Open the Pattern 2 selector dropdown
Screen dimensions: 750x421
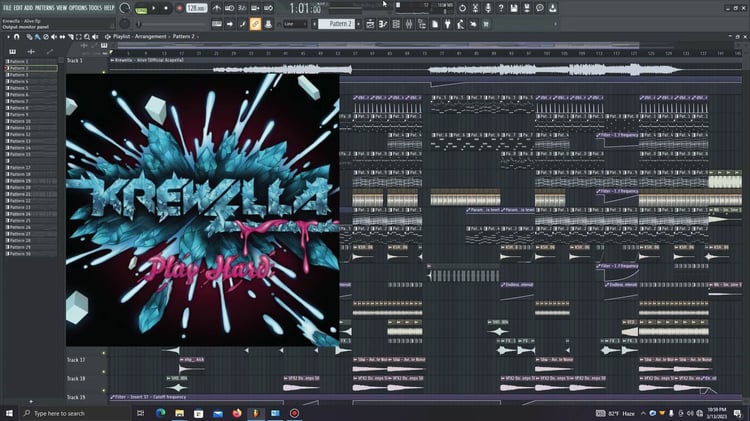(338, 24)
